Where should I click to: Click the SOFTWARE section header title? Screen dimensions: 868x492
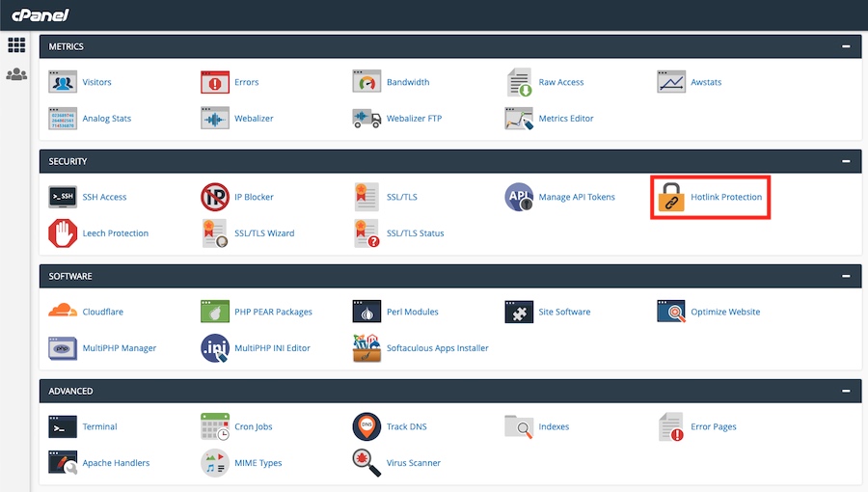[70, 276]
